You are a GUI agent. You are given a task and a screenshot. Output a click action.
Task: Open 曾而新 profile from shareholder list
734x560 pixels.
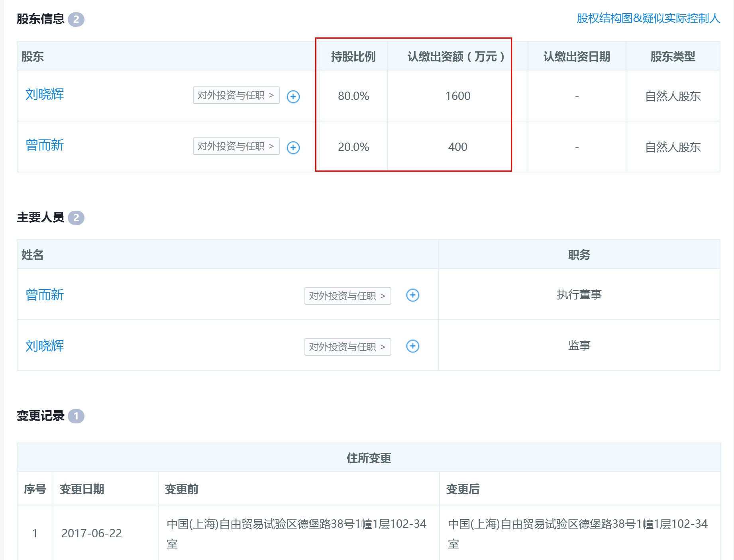point(45,145)
